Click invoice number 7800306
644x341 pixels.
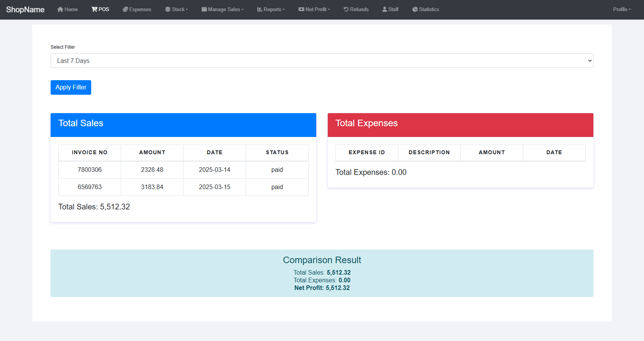pyautogui.click(x=90, y=170)
